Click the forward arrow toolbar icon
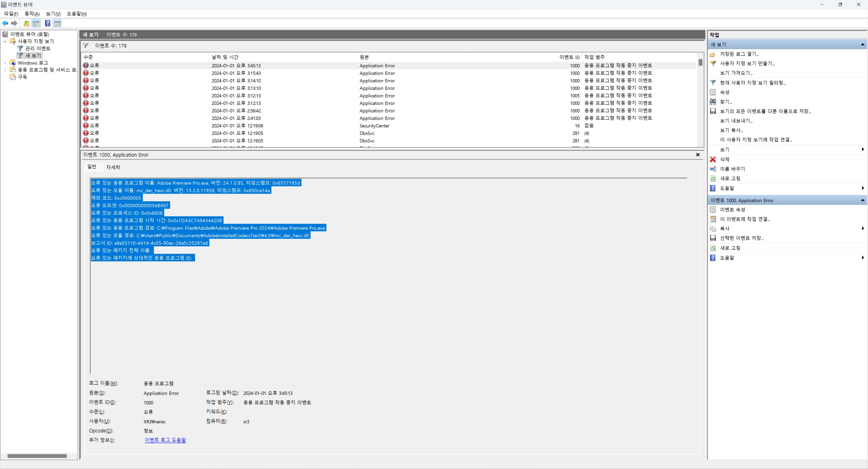This screenshot has width=868, height=469. pos(14,23)
